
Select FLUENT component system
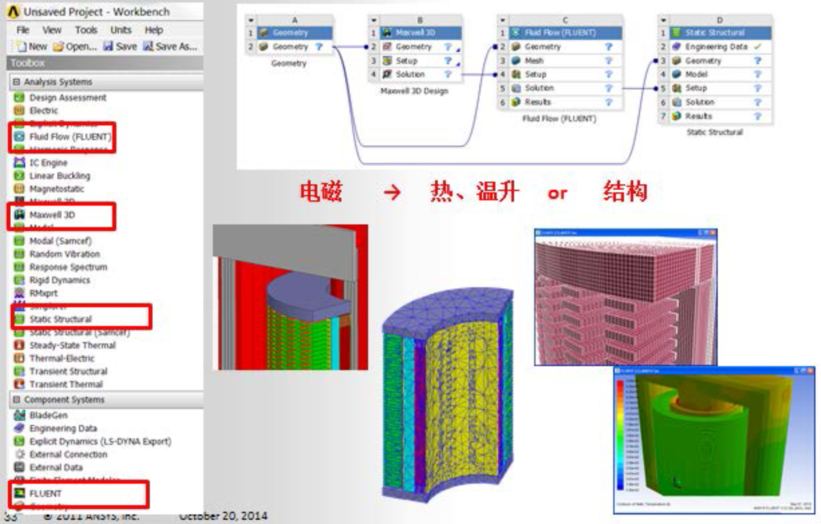click(45, 493)
